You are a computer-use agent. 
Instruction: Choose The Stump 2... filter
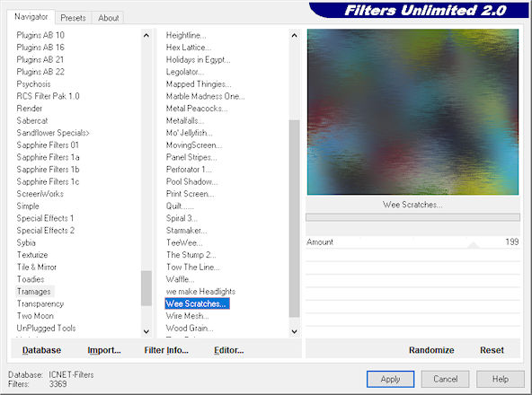point(191,255)
